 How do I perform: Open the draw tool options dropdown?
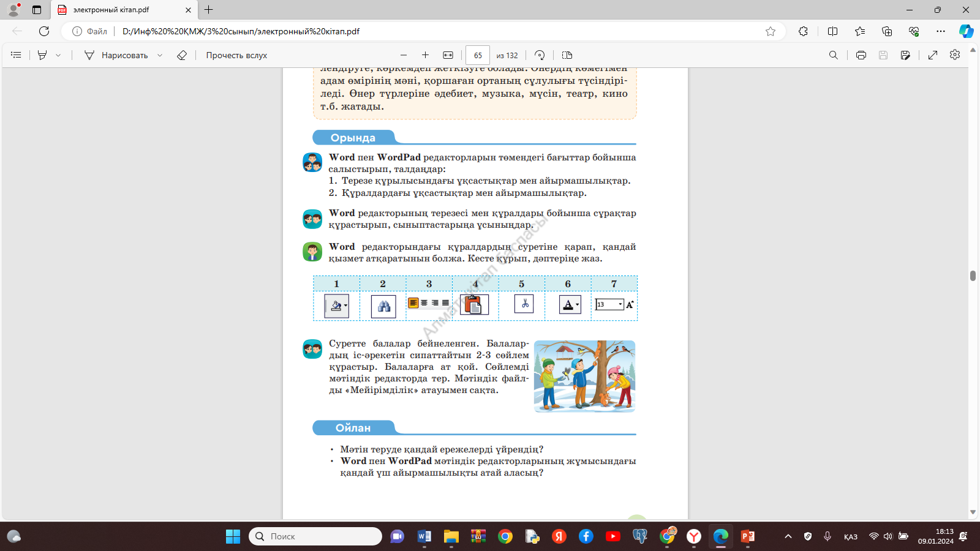coord(160,55)
